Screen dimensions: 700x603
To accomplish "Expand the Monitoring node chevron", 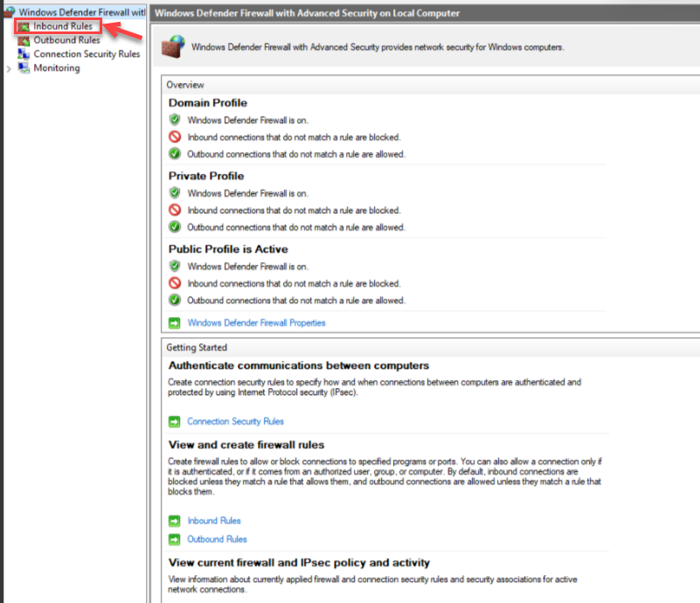I will [9, 69].
